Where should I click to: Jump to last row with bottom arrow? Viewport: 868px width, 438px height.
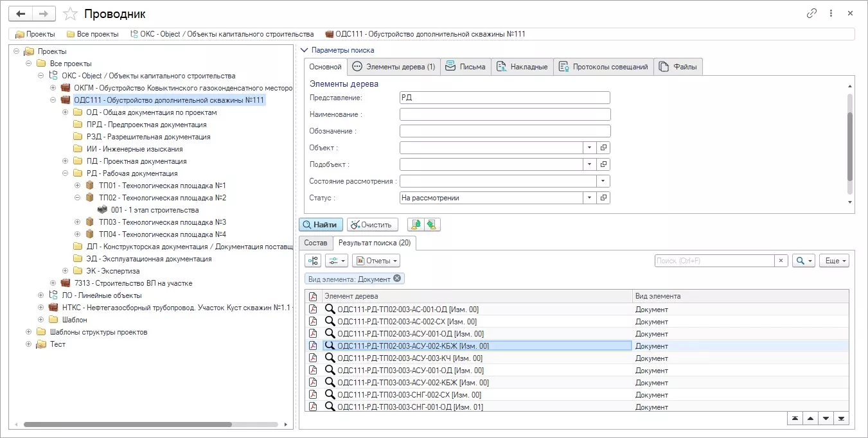click(841, 418)
